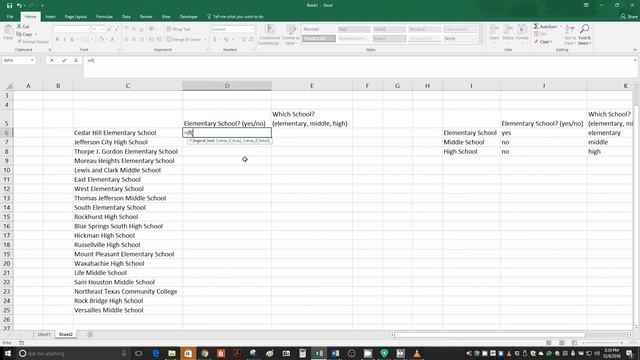Click Merge & Center button
Image resolution: width=640 pixels, height=360 pixels.
(184, 40)
